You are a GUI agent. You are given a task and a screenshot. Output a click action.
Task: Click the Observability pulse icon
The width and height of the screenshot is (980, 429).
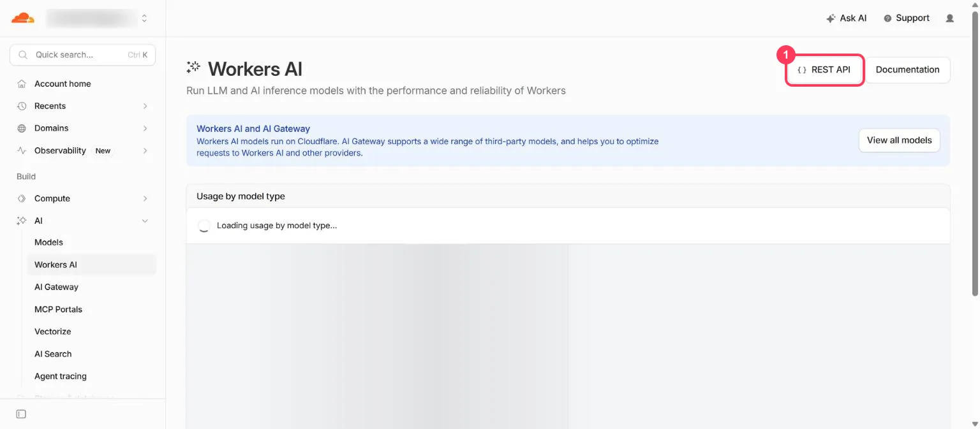(x=22, y=150)
